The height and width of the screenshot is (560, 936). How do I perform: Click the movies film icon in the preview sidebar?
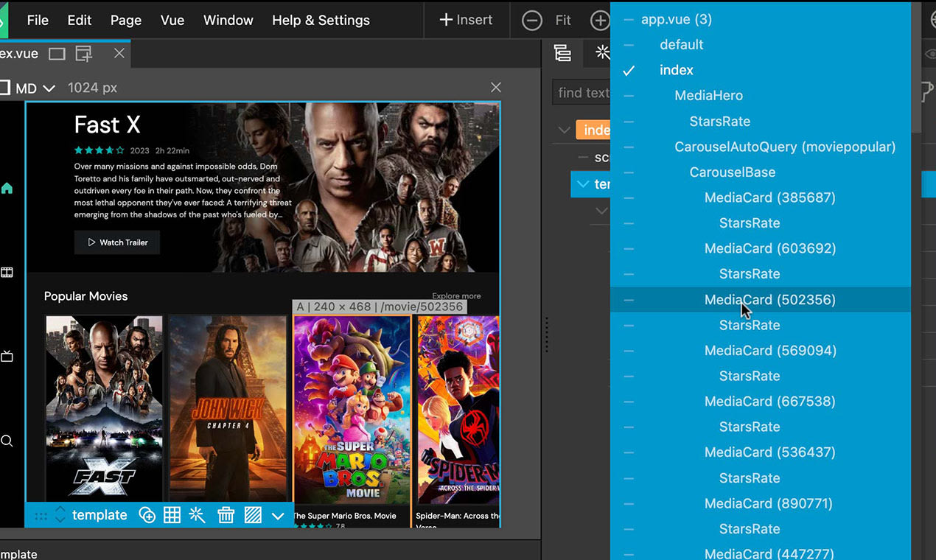pos(7,273)
